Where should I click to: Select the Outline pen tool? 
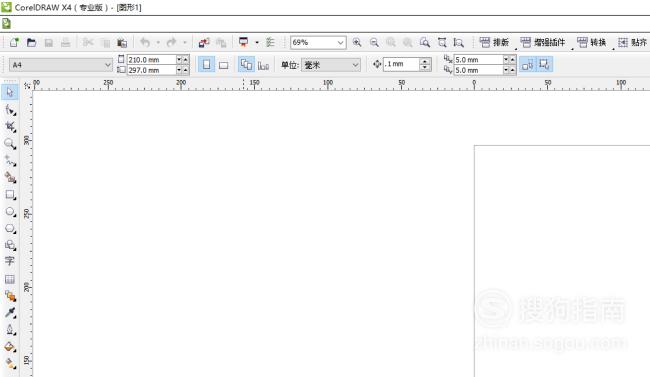[x=10, y=330]
